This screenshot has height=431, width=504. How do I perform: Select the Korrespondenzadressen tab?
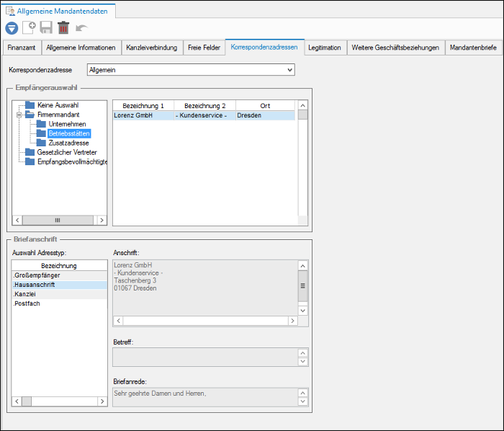click(x=264, y=48)
